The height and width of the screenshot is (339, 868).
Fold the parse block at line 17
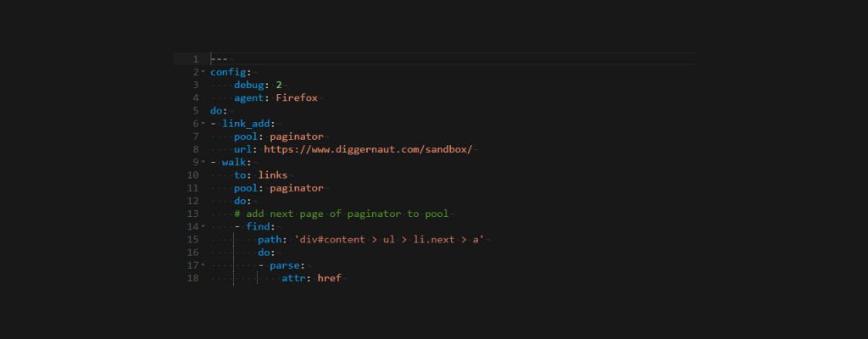pyautogui.click(x=203, y=265)
